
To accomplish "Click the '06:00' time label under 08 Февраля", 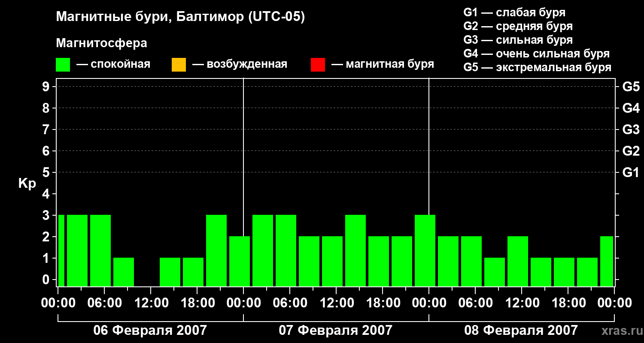I will [x=475, y=303].
